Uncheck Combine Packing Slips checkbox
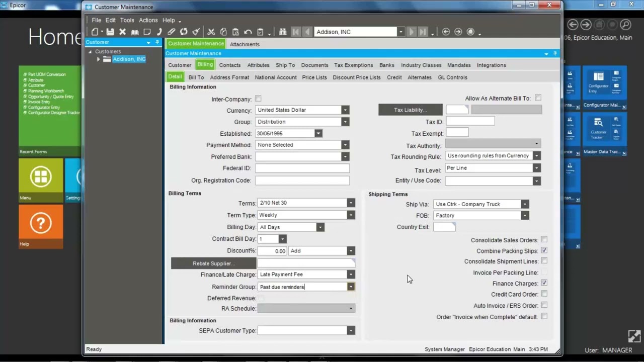The width and height of the screenshot is (644, 362). coord(544,250)
